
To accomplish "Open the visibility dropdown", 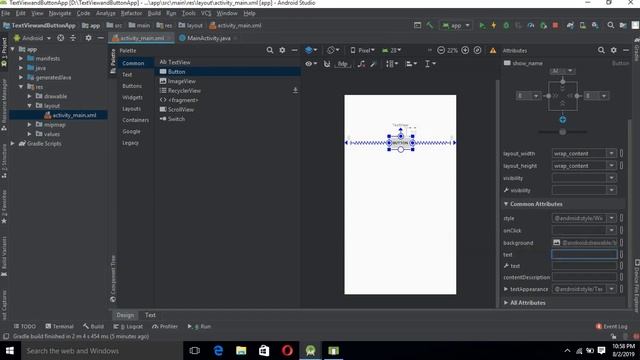I will pos(611,178).
